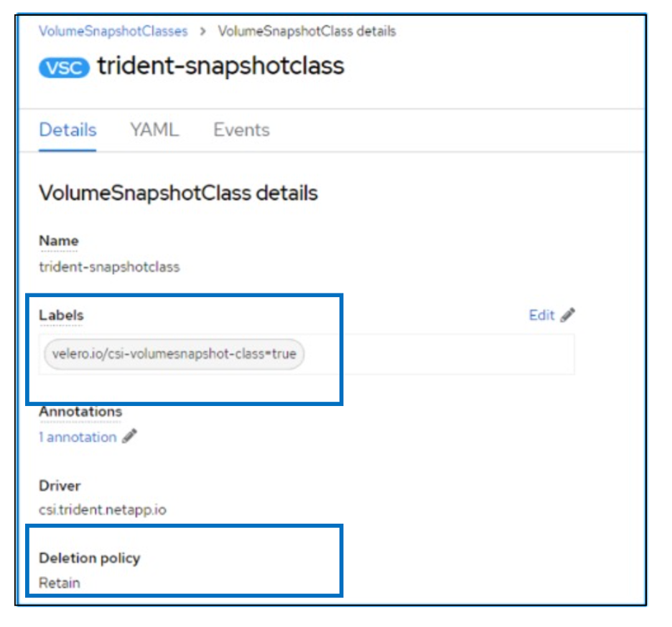Click the trident-snapshotclass page title
The image size is (672, 627).
(x=220, y=67)
